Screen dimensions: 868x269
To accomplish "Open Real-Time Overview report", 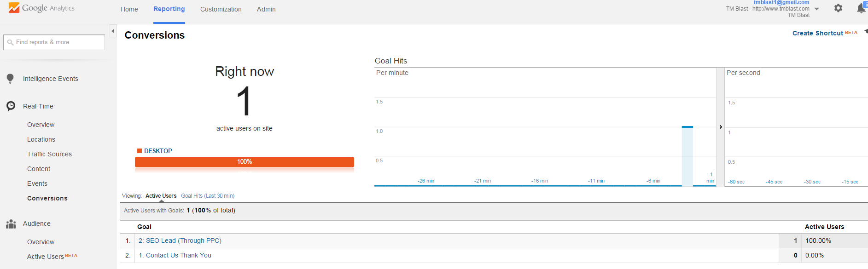I will coord(41,125).
